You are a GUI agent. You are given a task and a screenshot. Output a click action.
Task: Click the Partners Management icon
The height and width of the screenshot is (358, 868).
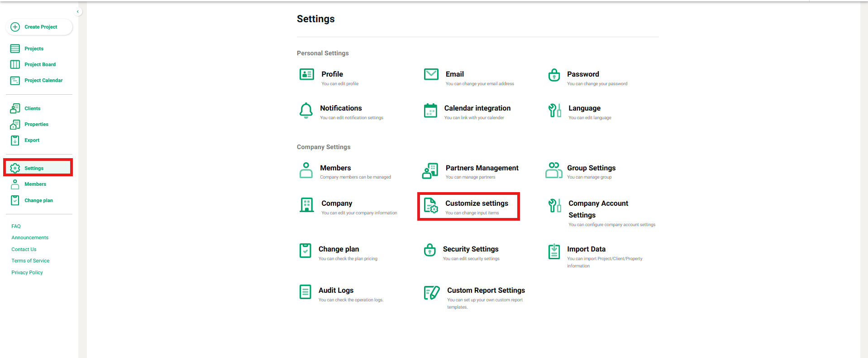(x=430, y=171)
